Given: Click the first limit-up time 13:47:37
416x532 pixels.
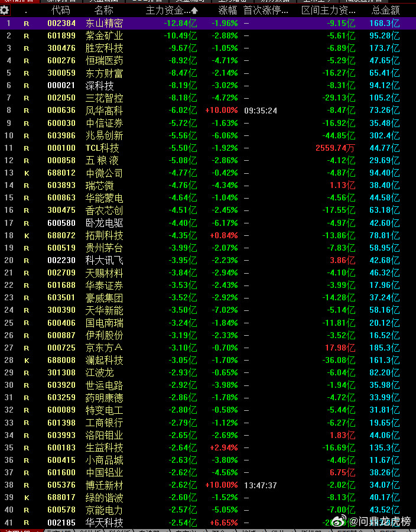Looking at the screenshot, I should (x=261, y=485).
